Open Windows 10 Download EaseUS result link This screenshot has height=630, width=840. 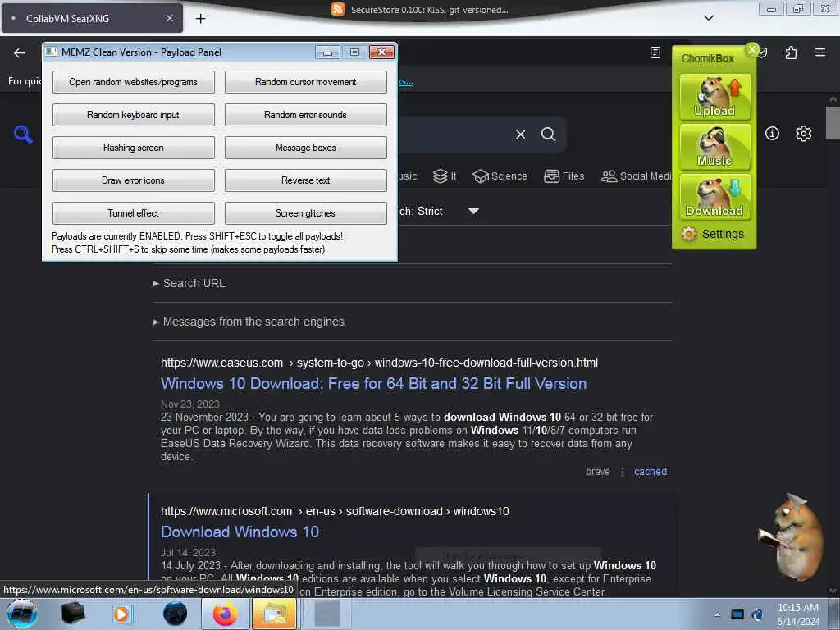tap(373, 384)
